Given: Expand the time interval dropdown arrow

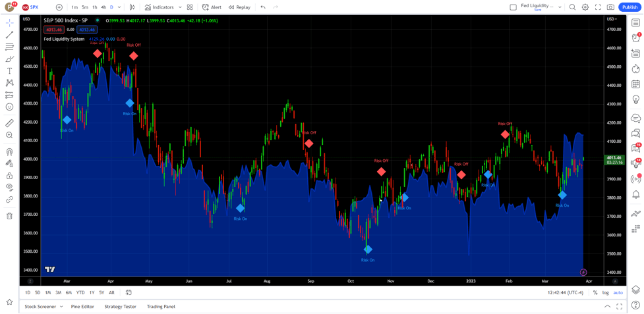Looking at the screenshot, I should [119, 7].
